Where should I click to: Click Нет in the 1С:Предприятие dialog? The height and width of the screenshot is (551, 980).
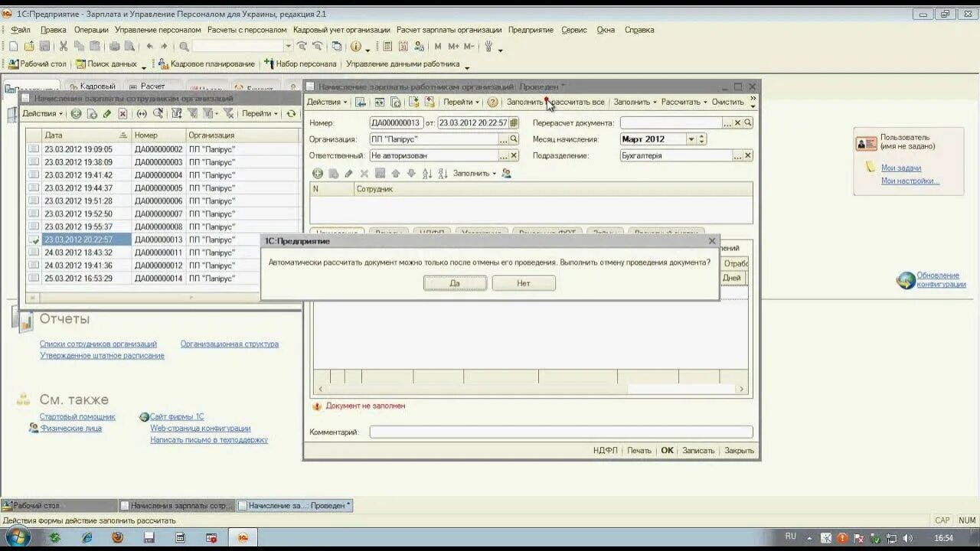(524, 283)
